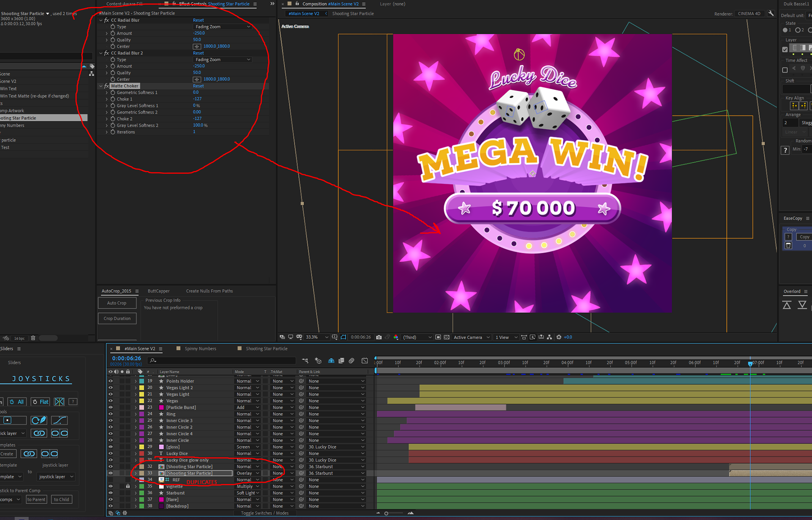Click the timeline zoom slider handle

[386, 513]
